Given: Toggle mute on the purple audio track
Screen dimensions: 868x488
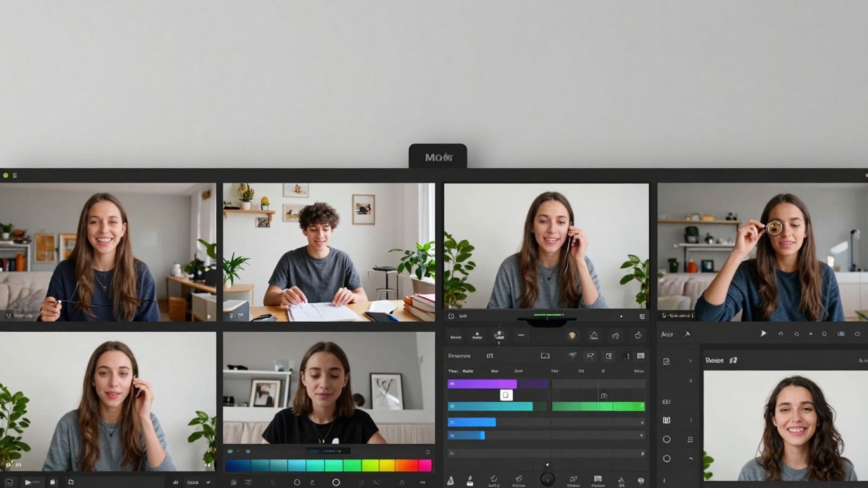Looking at the screenshot, I should 452,384.
